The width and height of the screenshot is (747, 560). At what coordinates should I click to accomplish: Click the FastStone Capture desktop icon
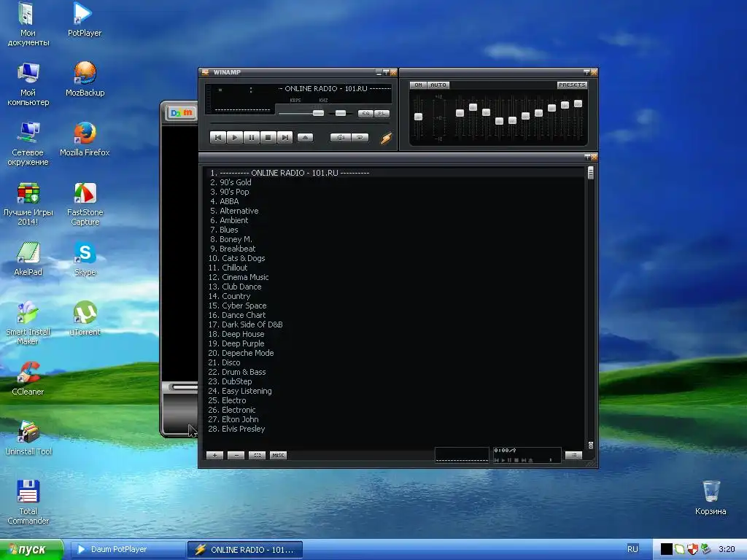pyautogui.click(x=85, y=204)
